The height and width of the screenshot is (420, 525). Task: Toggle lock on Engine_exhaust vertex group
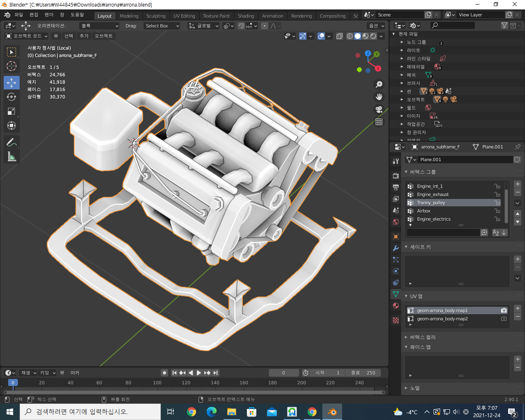497,194
